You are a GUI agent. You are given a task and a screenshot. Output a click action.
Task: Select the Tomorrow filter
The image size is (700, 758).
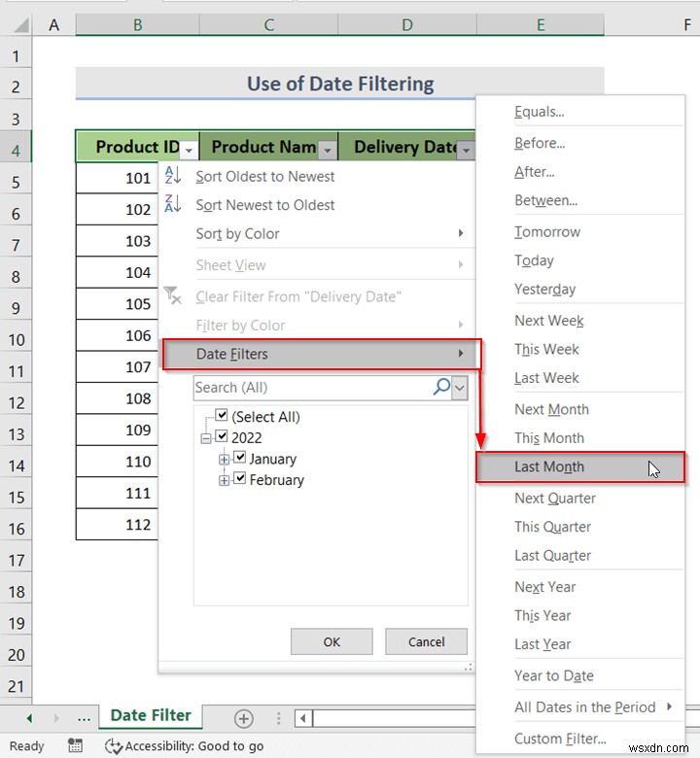[547, 232]
